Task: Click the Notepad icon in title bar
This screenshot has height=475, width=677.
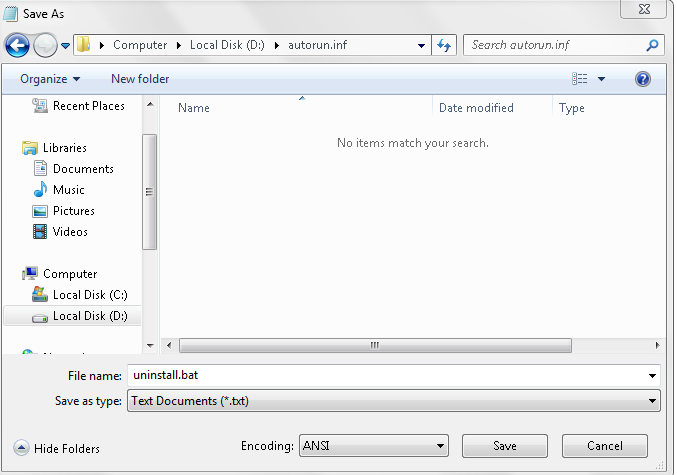Action: tap(10, 13)
